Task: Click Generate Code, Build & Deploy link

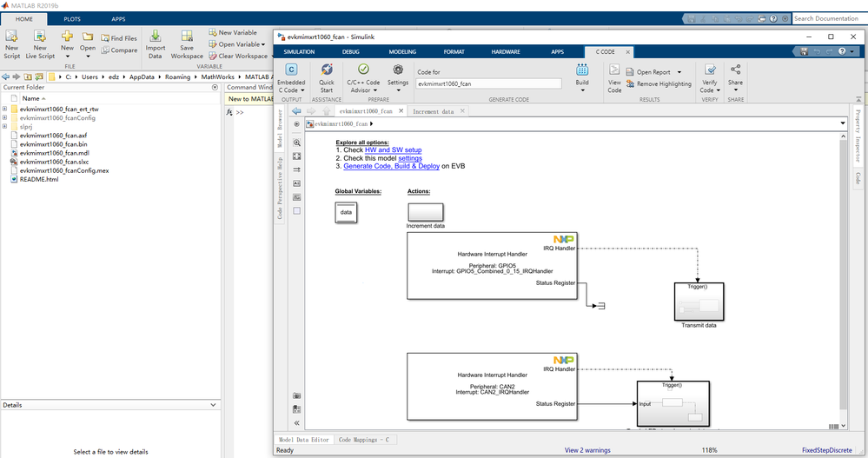Action: pyautogui.click(x=391, y=166)
